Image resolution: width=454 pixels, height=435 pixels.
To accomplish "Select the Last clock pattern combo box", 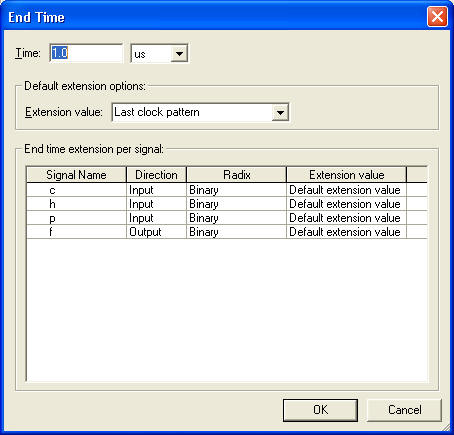I will [x=200, y=112].
